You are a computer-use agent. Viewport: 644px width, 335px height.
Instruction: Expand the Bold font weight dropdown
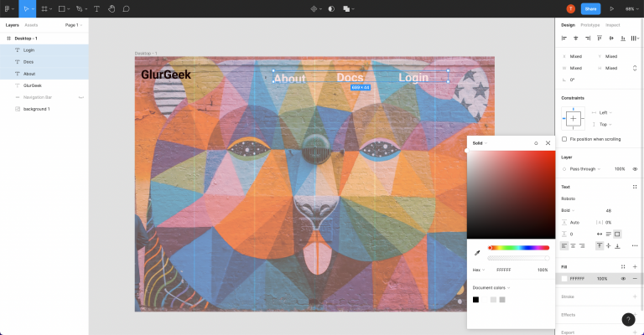[572, 210]
